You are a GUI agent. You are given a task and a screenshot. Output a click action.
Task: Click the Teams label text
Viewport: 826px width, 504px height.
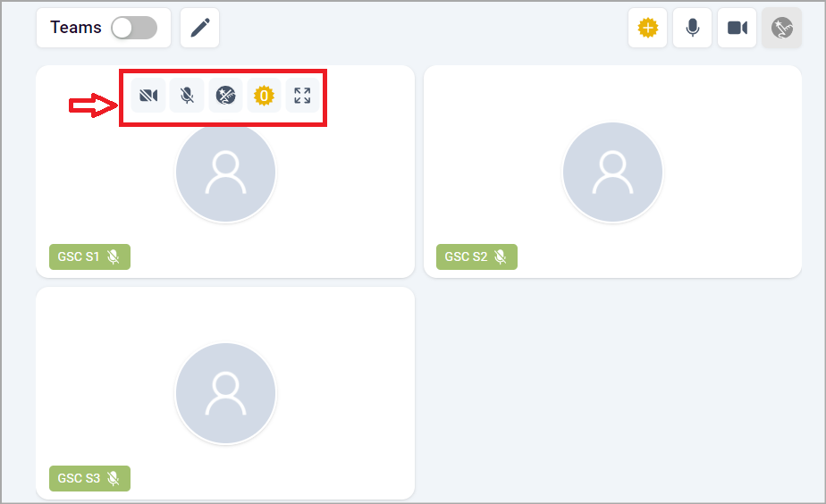76,28
